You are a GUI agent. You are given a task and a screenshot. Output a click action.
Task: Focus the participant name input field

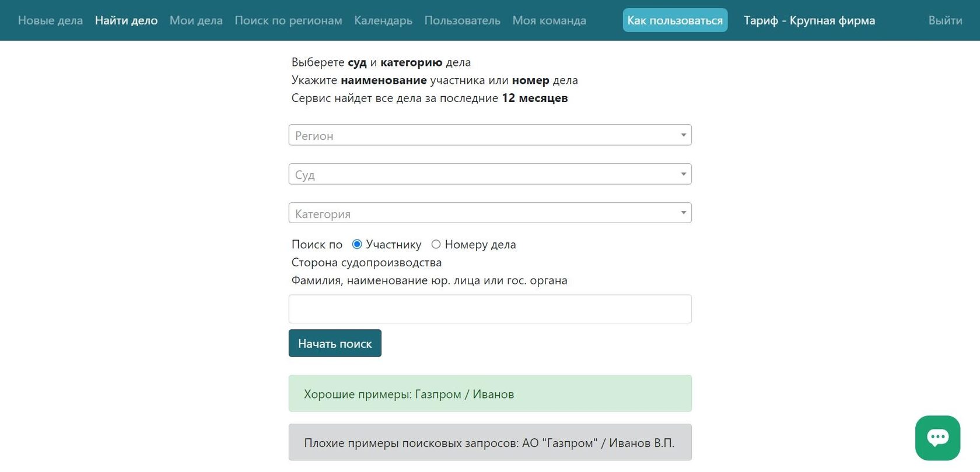(490, 309)
